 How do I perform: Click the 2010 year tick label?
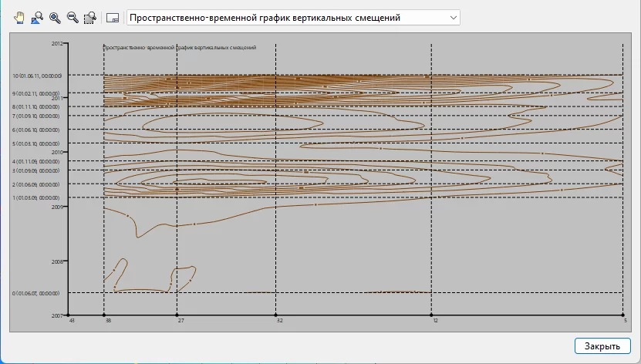click(57, 152)
